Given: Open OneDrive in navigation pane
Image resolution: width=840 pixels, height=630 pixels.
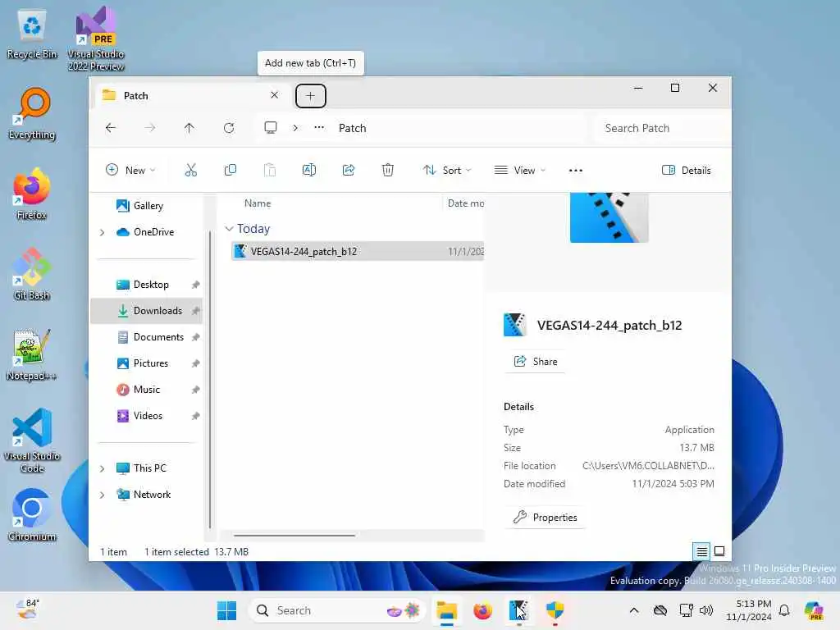Looking at the screenshot, I should [x=146, y=232].
